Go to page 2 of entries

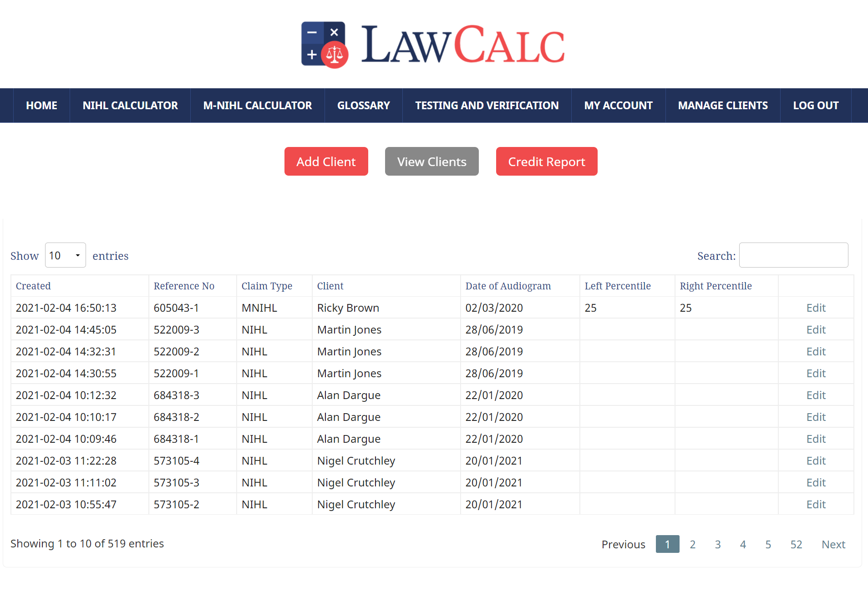point(692,544)
